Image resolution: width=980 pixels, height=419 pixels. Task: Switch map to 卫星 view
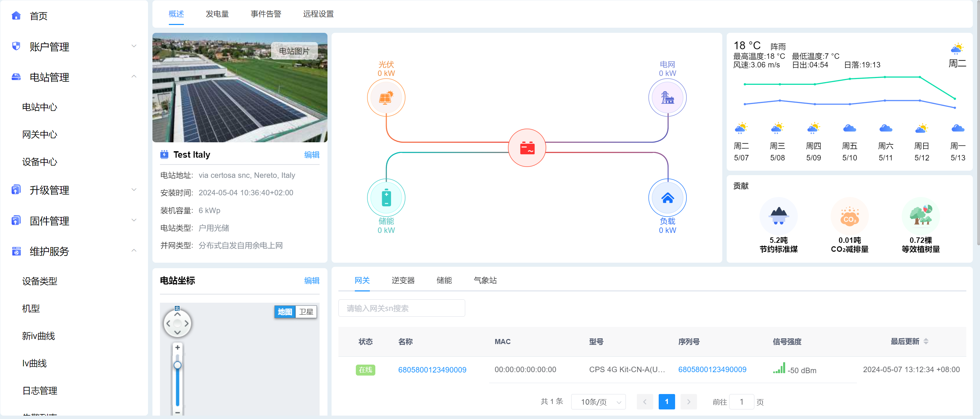click(x=306, y=312)
